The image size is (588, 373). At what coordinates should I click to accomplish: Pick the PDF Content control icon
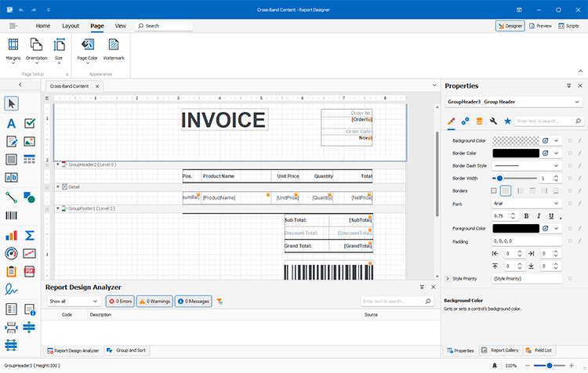[30, 272]
